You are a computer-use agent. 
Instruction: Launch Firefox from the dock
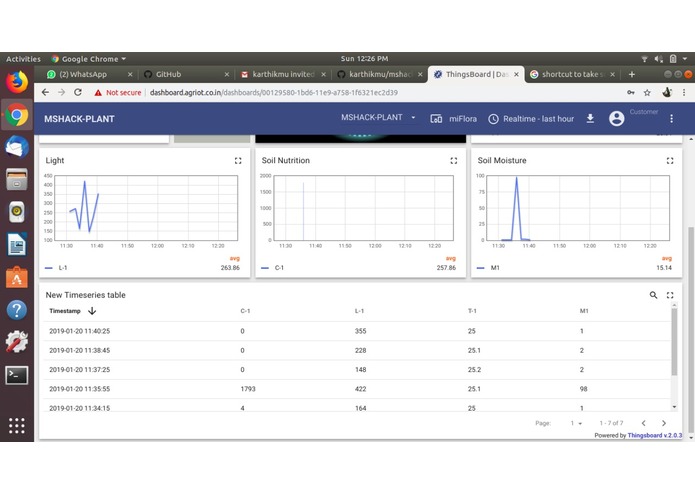pyautogui.click(x=17, y=82)
